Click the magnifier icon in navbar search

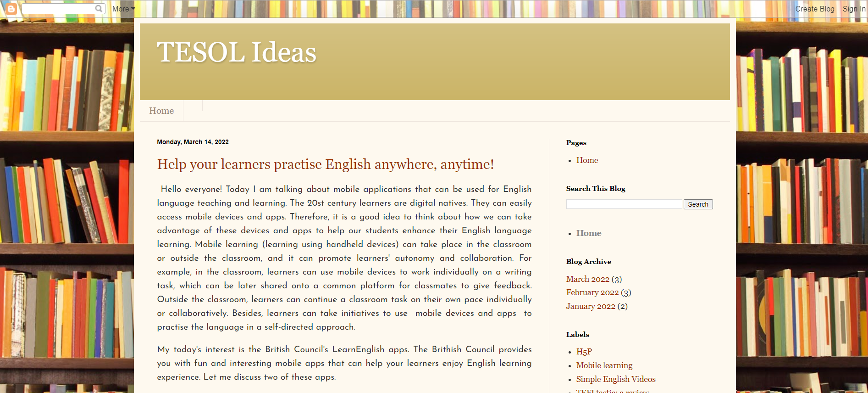click(x=99, y=9)
